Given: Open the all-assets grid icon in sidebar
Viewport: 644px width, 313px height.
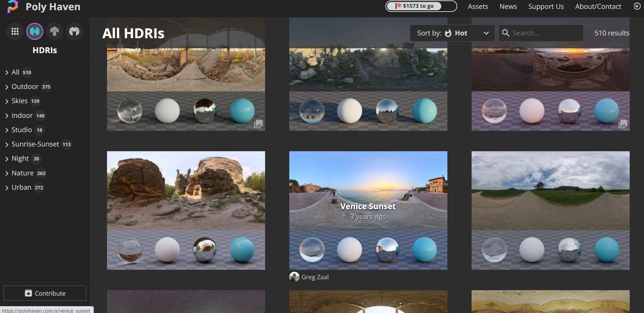Looking at the screenshot, I should [15, 31].
